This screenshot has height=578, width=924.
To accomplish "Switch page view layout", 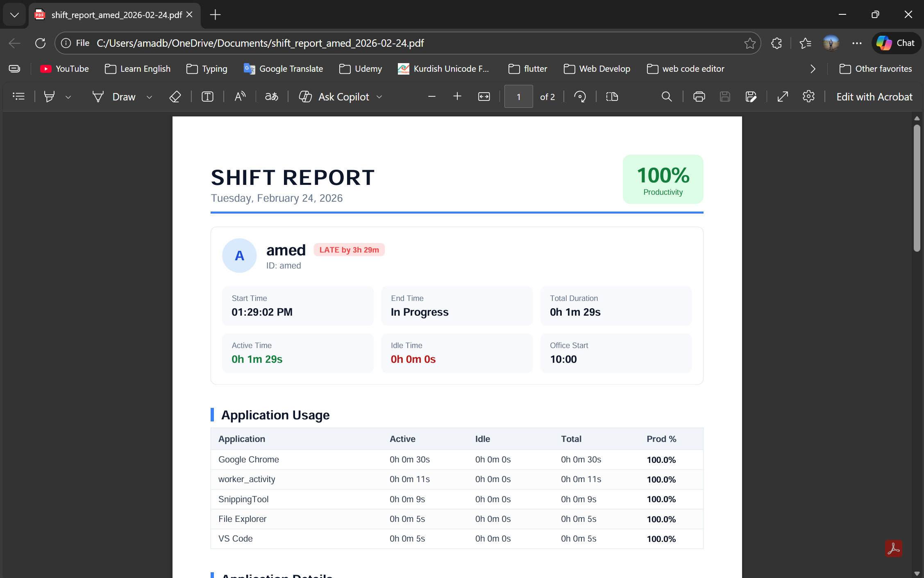I will pyautogui.click(x=612, y=96).
